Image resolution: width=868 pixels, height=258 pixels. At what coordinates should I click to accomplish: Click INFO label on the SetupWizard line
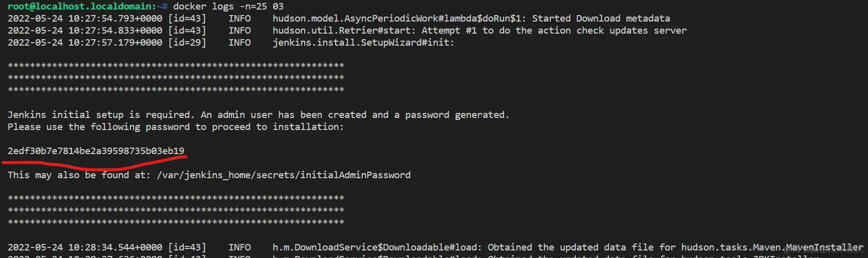pos(239,43)
